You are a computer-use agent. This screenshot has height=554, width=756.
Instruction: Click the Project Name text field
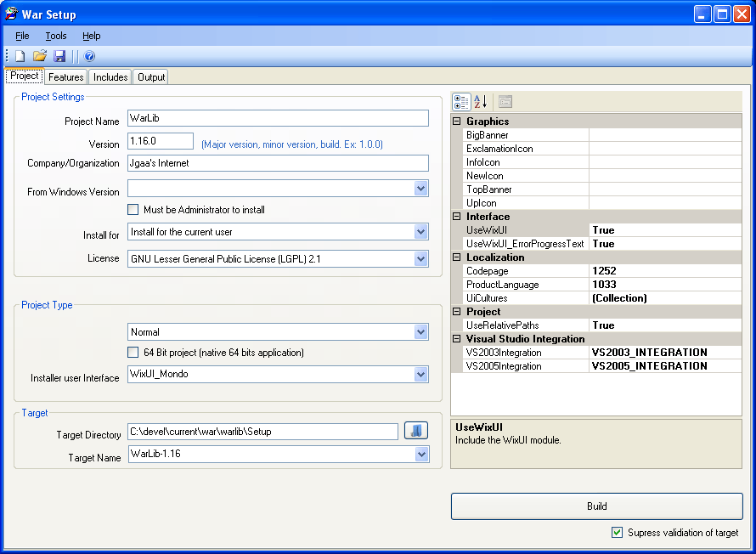[x=278, y=118]
